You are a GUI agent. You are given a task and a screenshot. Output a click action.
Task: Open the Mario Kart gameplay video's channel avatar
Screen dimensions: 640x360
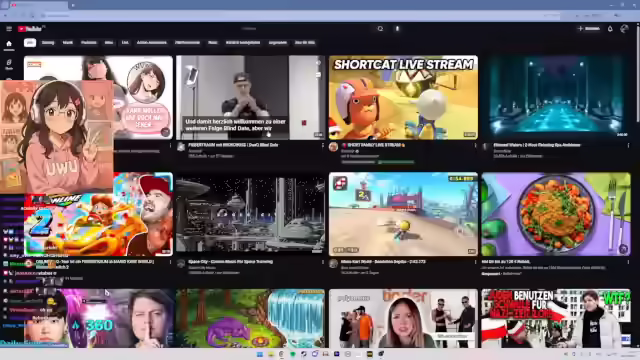(x=333, y=264)
